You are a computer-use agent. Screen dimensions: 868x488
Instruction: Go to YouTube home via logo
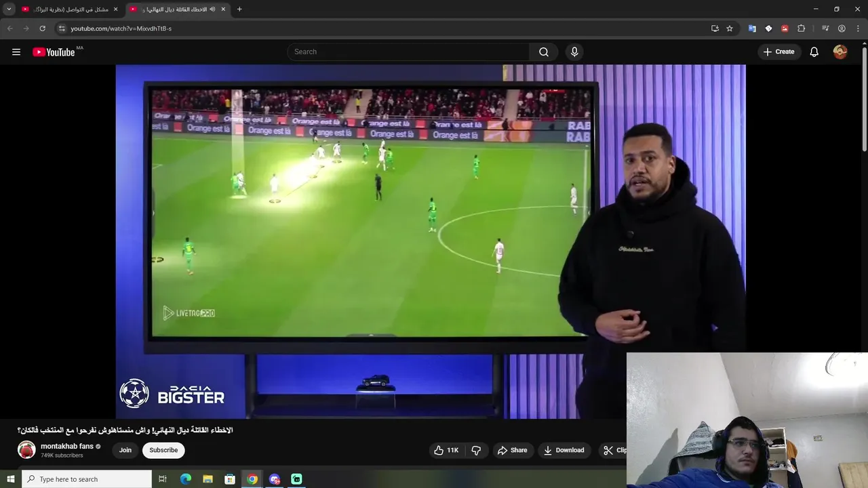click(54, 52)
